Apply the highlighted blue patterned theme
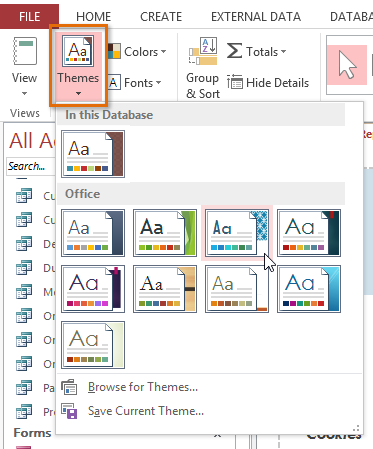 tap(237, 233)
